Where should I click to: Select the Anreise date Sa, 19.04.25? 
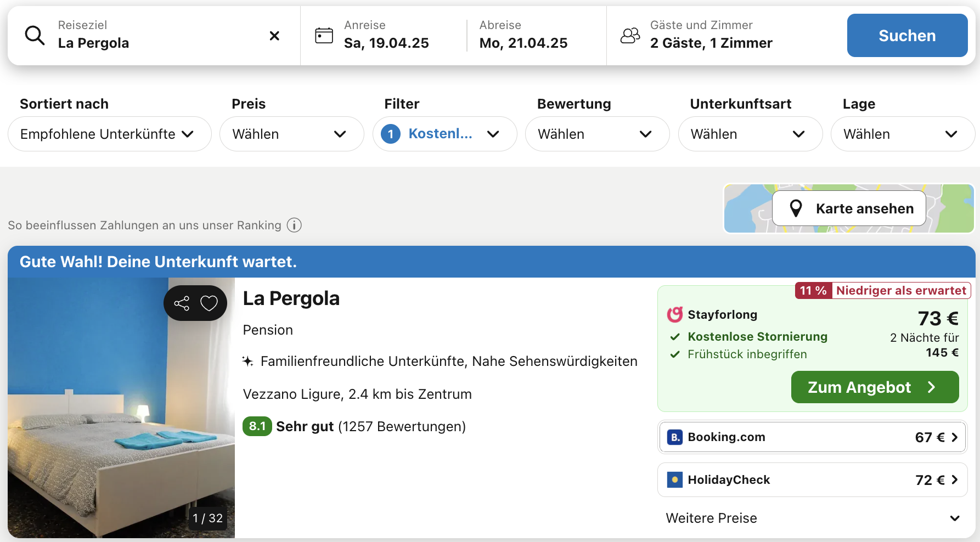coord(386,36)
